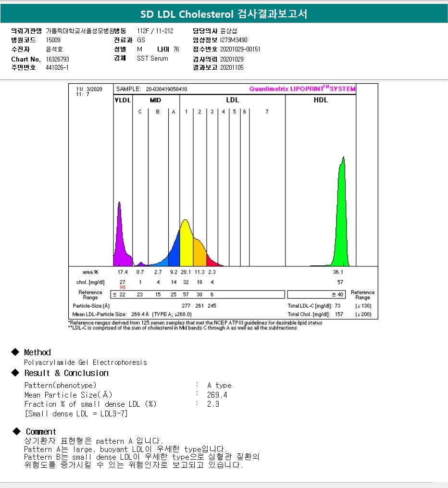
Task: Click the 'LDL' column header
Action: pos(232,100)
